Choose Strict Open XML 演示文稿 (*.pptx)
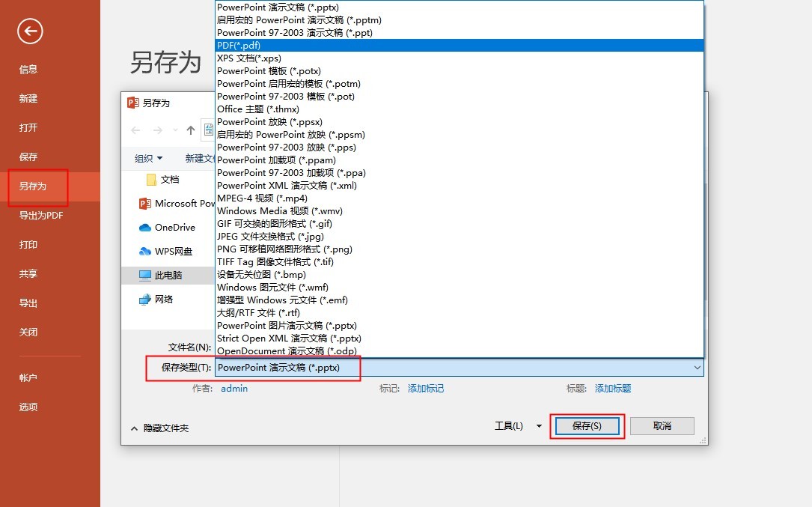 click(460, 338)
